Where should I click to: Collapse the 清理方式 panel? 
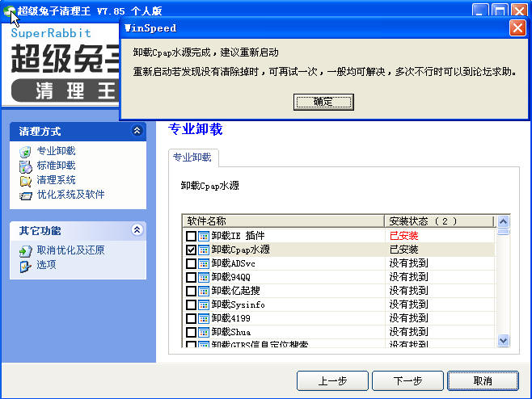click(137, 131)
